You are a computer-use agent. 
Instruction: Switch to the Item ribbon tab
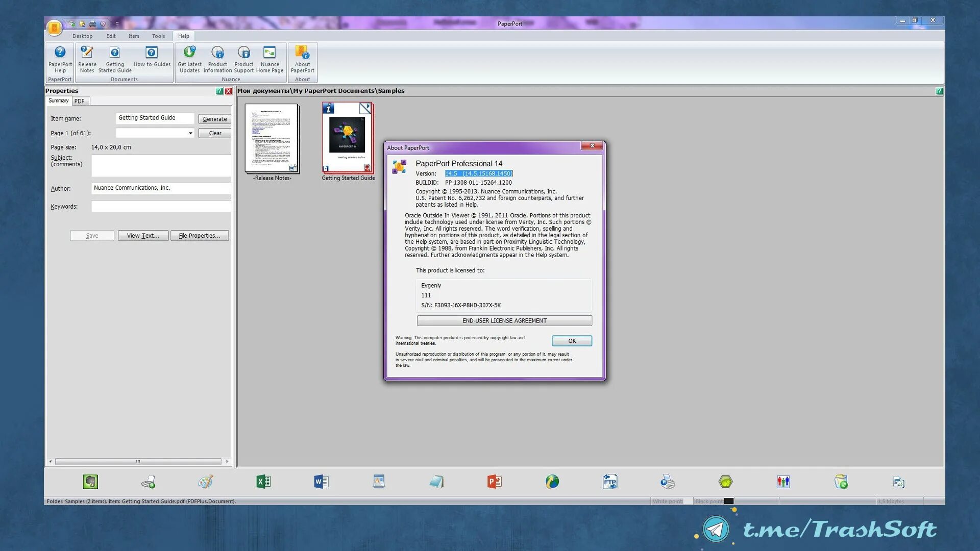(134, 36)
